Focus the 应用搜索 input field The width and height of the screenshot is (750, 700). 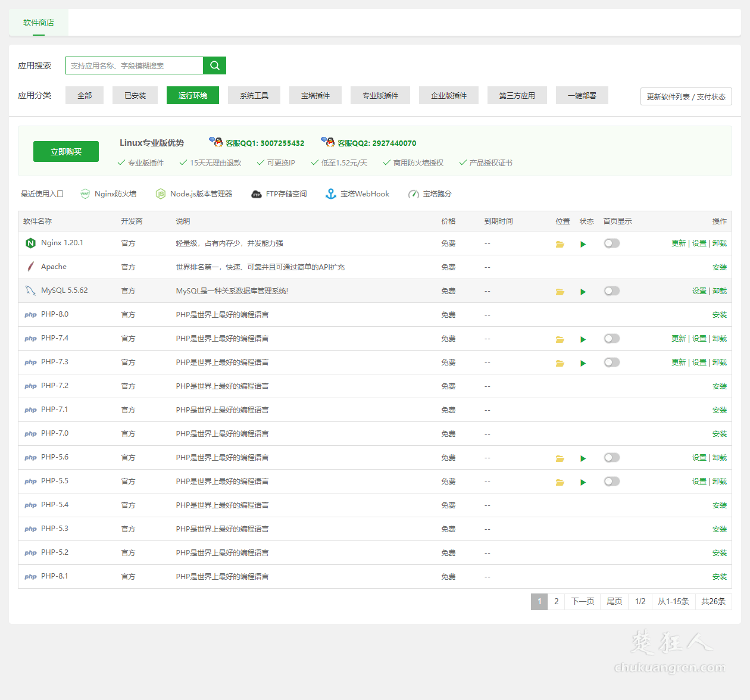click(135, 65)
